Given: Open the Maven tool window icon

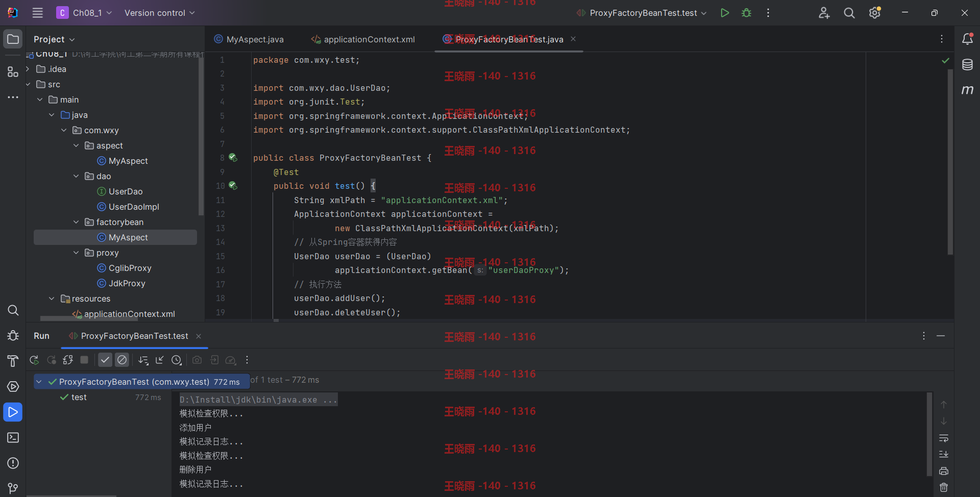Looking at the screenshot, I should 967,90.
